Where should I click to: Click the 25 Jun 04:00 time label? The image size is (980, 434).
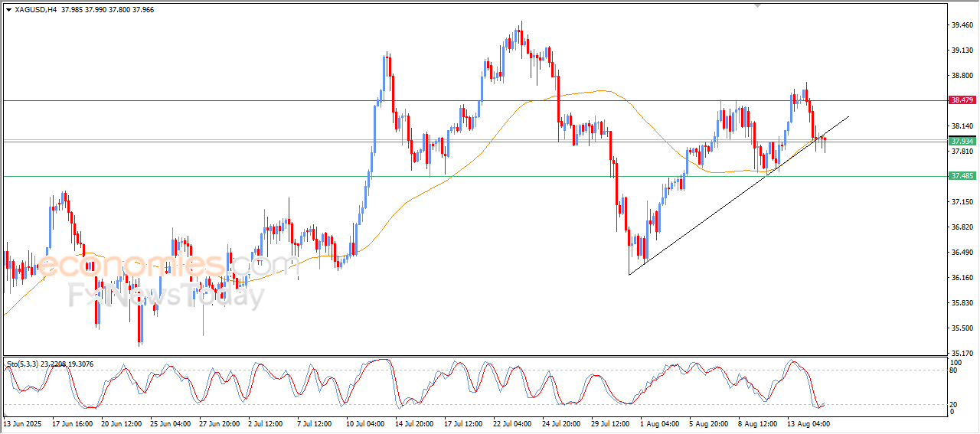[171, 423]
